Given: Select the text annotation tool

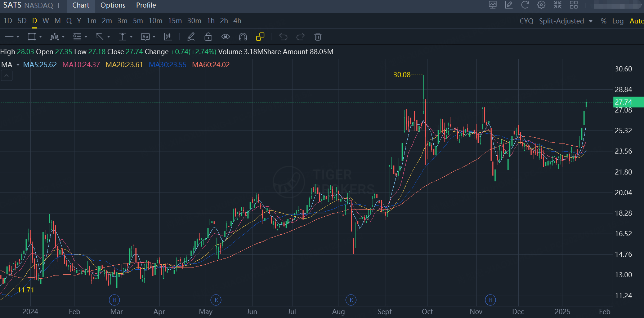Looking at the screenshot, I should click(145, 37).
